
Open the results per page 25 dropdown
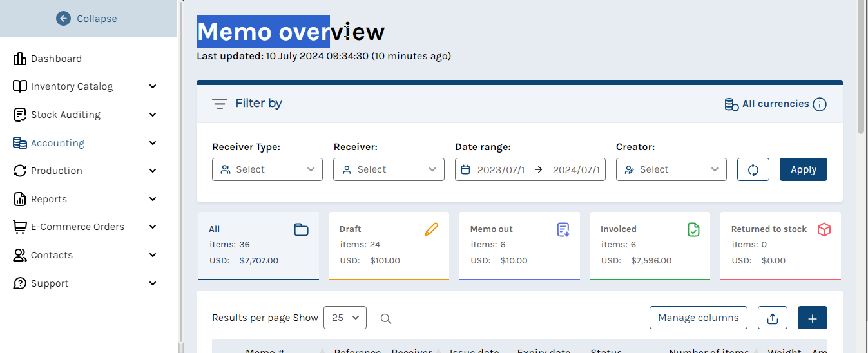[345, 318]
